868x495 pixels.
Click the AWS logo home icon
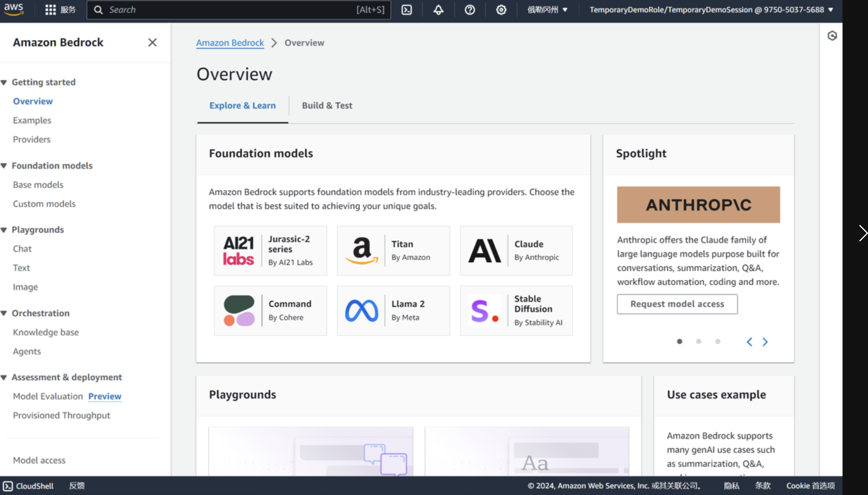tap(14, 9)
